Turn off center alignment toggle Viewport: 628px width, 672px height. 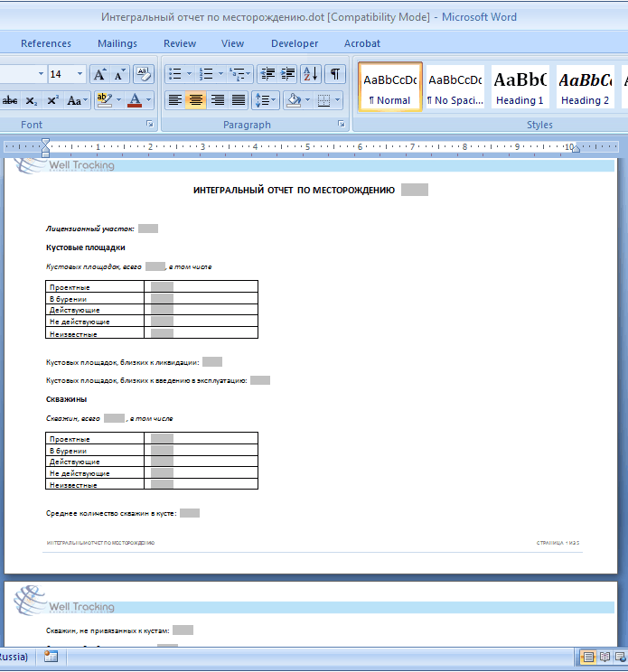[196, 100]
